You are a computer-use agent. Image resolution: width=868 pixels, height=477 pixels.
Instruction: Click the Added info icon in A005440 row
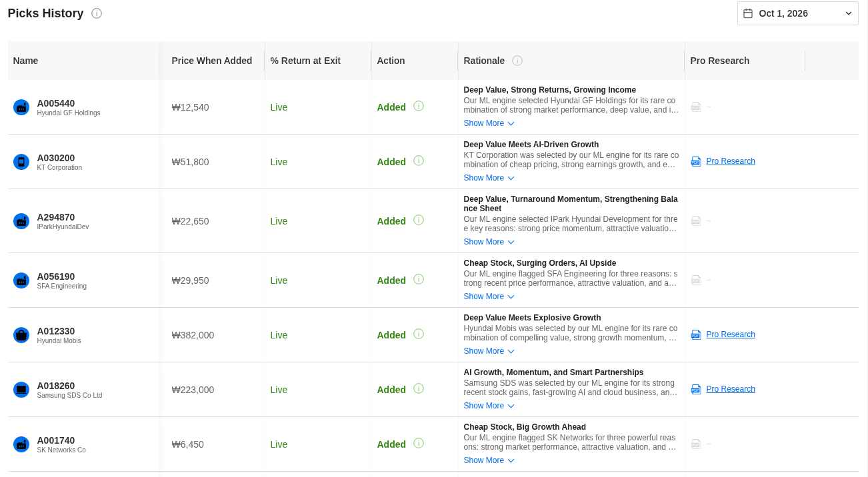419,106
